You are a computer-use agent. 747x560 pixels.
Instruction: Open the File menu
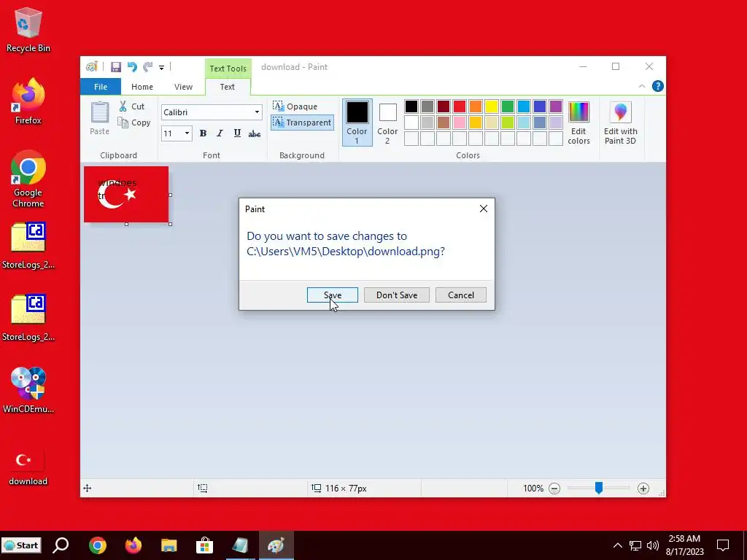pyautogui.click(x=101, y=87)
